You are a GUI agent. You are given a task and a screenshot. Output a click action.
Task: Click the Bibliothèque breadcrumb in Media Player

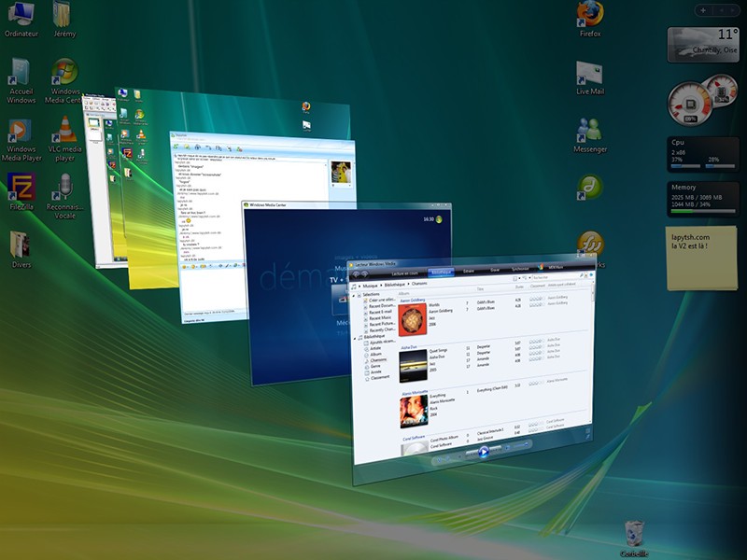click(394, 285)
